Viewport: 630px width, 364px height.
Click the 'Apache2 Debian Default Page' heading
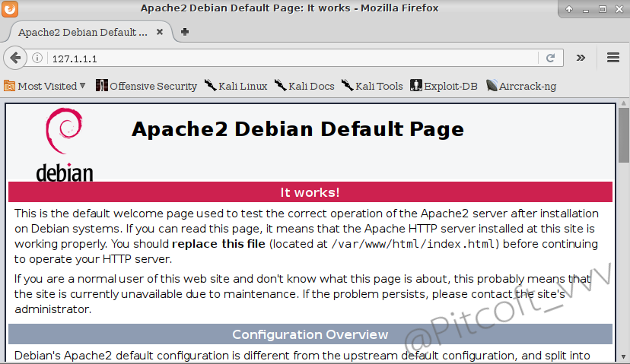coord(297,129)
